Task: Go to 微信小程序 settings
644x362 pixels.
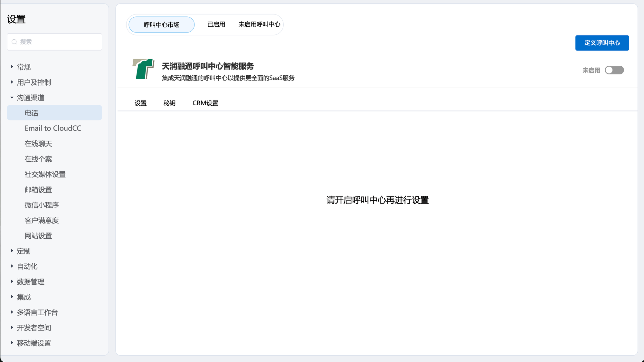Action: pyautogui.click(x=42, y=205)
